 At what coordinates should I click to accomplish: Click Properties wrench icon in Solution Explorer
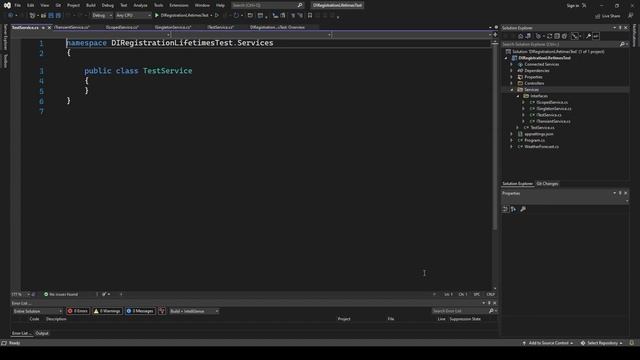(x=588, y=36)
